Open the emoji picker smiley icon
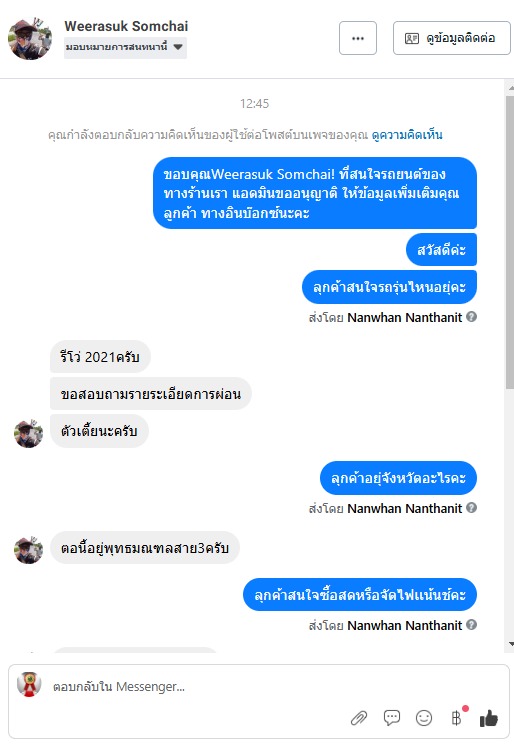 [424, 718]
